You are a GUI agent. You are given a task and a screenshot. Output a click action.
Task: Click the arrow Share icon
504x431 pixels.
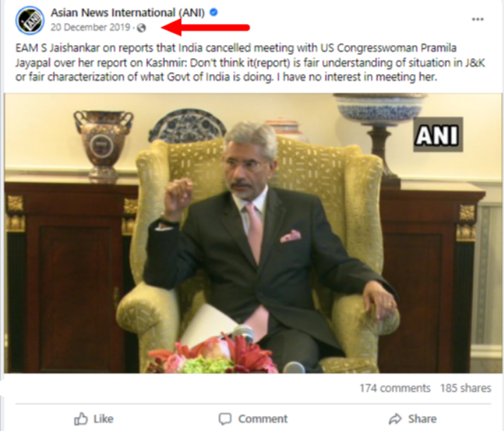[395, 419]
